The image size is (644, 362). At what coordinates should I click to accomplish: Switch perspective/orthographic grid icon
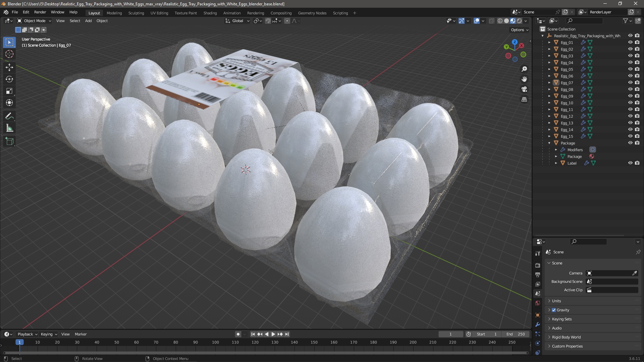[x=524, y=99]
